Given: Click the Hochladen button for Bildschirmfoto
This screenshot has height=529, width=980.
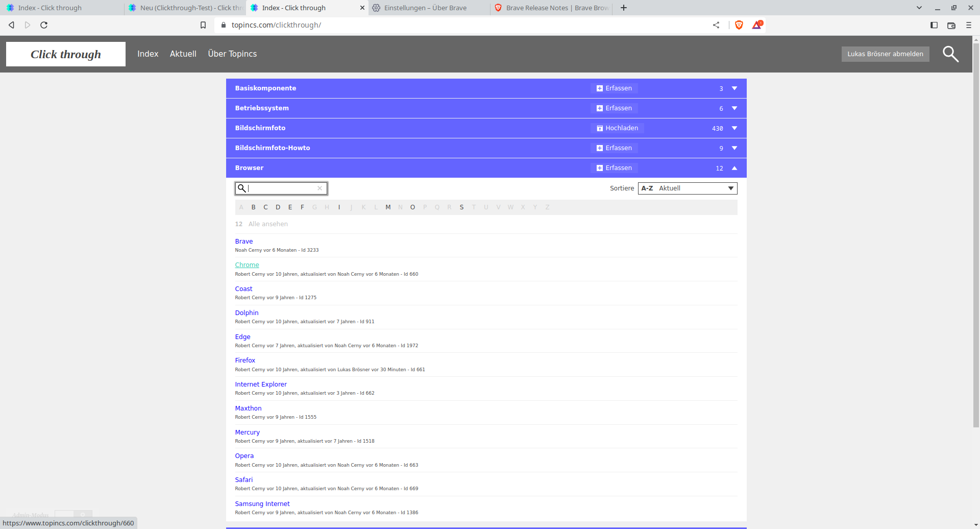Looking at the screenshot, I should (617, 128).
